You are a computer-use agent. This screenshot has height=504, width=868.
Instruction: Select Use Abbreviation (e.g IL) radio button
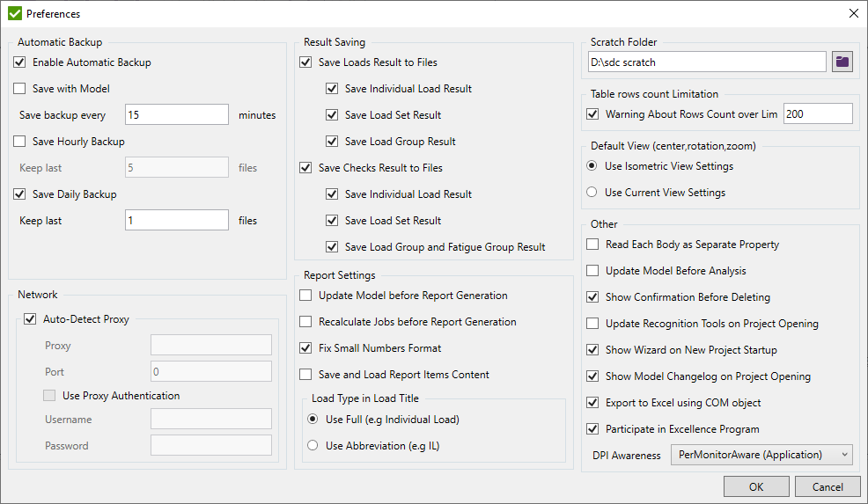(x=313, y=446)
